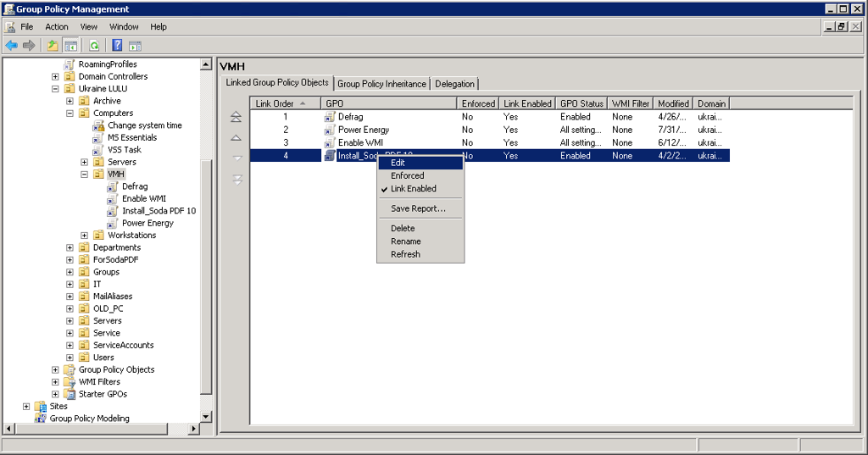This screenshot has height=455, width=868.
Task: Toggle the Show/Hide Action Pane icon
Action: point(135,46)
